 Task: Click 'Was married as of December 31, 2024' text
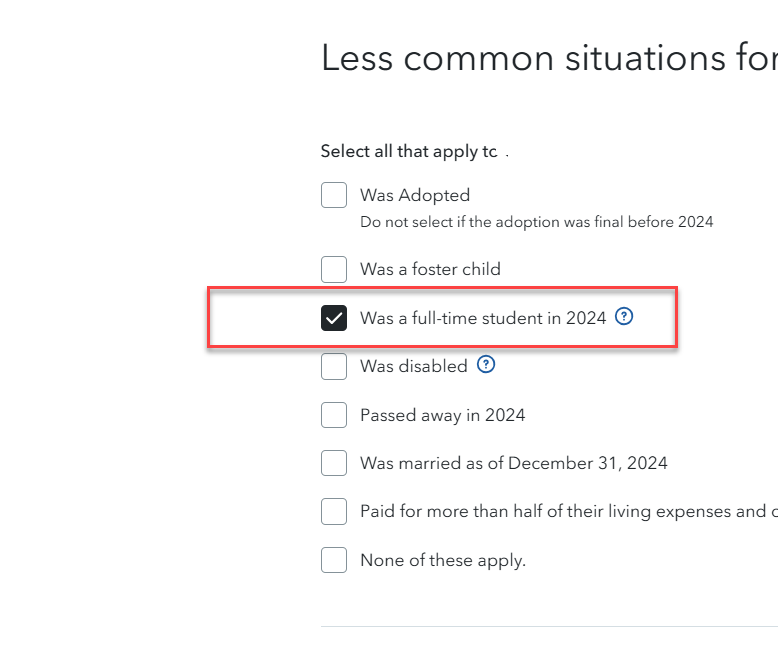tap(514, 463)
